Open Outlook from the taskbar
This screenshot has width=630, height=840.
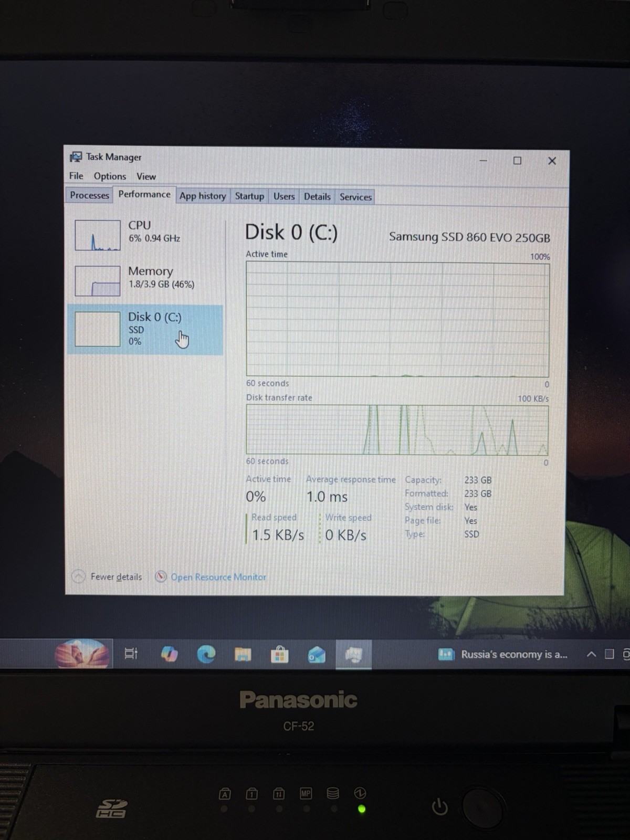tap(317, 655)
